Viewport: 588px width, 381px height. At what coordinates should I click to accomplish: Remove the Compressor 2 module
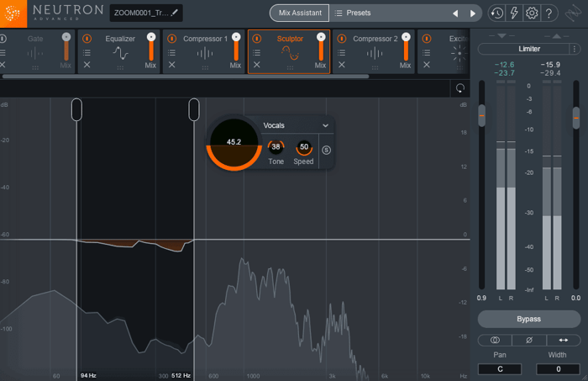pyautogui.click(x=342, y=65)
